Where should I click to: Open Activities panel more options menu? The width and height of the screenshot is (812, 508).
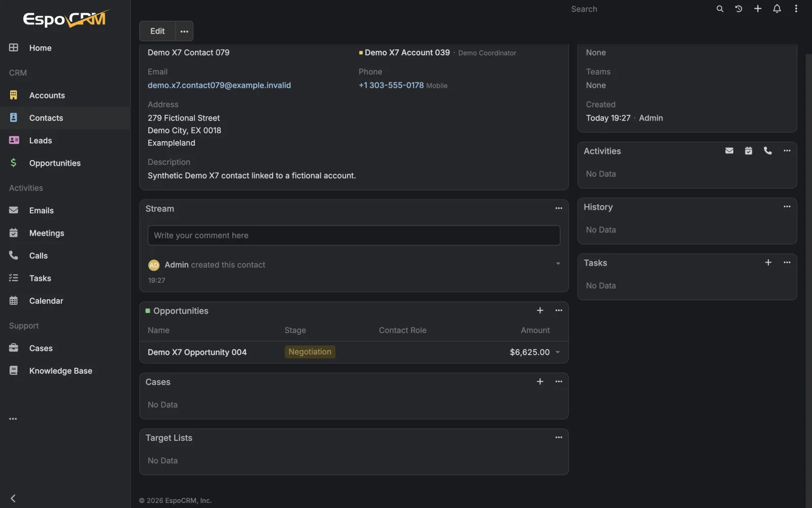pyautogui.click(x=787, y=151)
